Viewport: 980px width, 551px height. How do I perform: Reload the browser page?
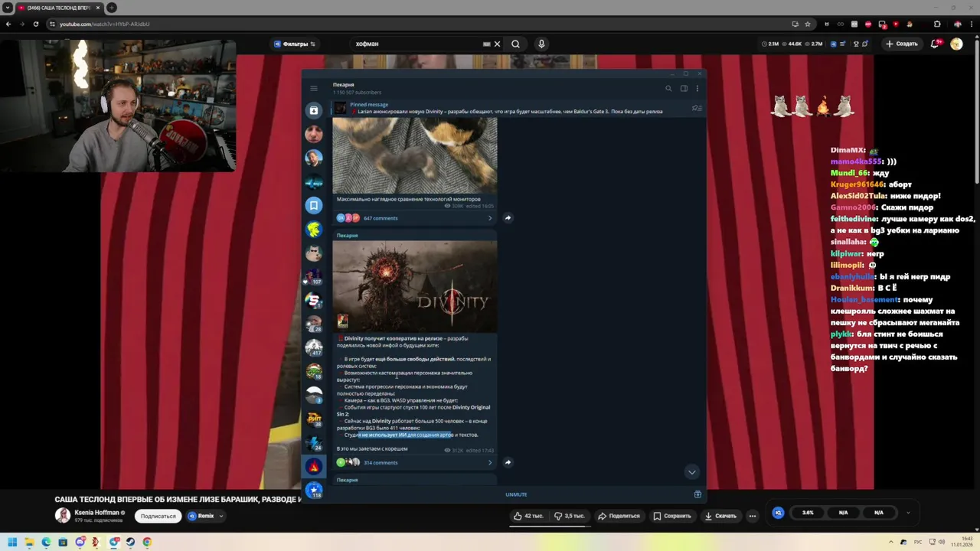[35, 24]
